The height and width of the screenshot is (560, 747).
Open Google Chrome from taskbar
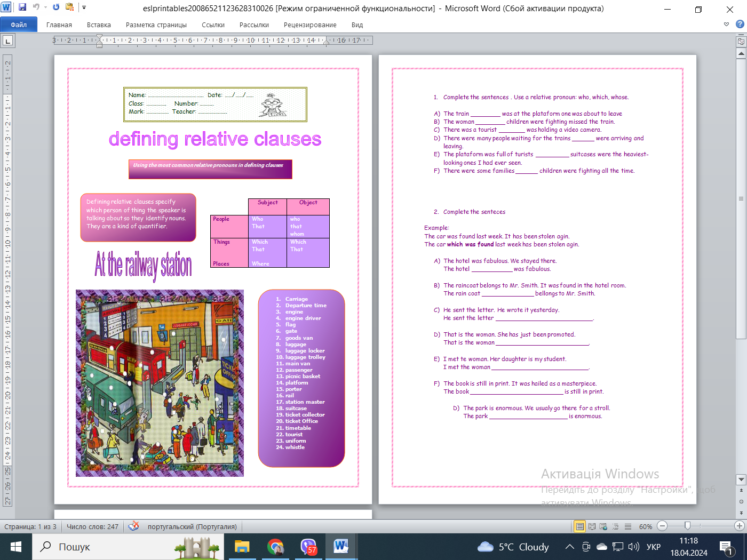275,547
